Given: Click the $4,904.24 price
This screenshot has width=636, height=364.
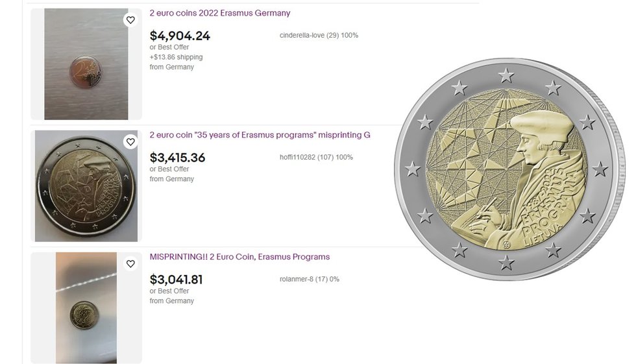Looking at the screenshot, I should click(180, 36).
